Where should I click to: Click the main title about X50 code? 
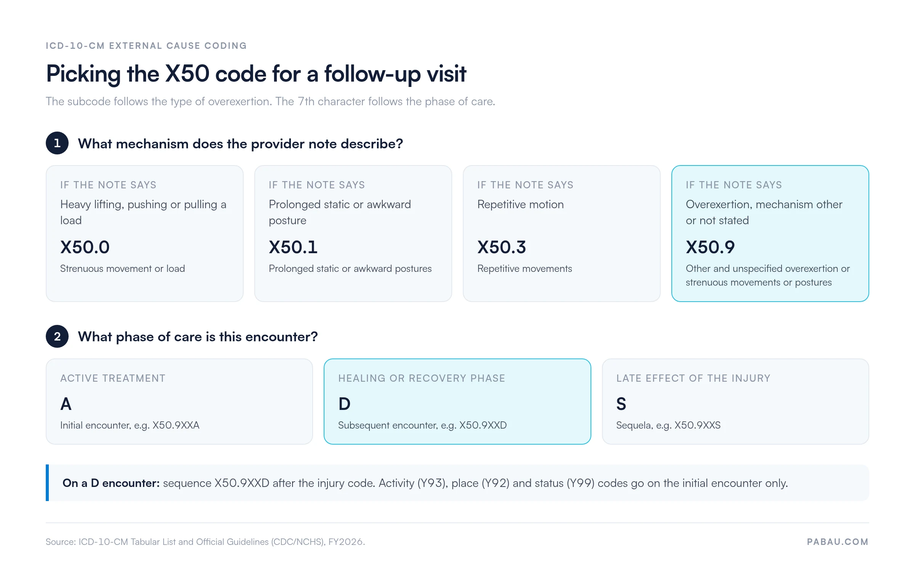(256, 74)
